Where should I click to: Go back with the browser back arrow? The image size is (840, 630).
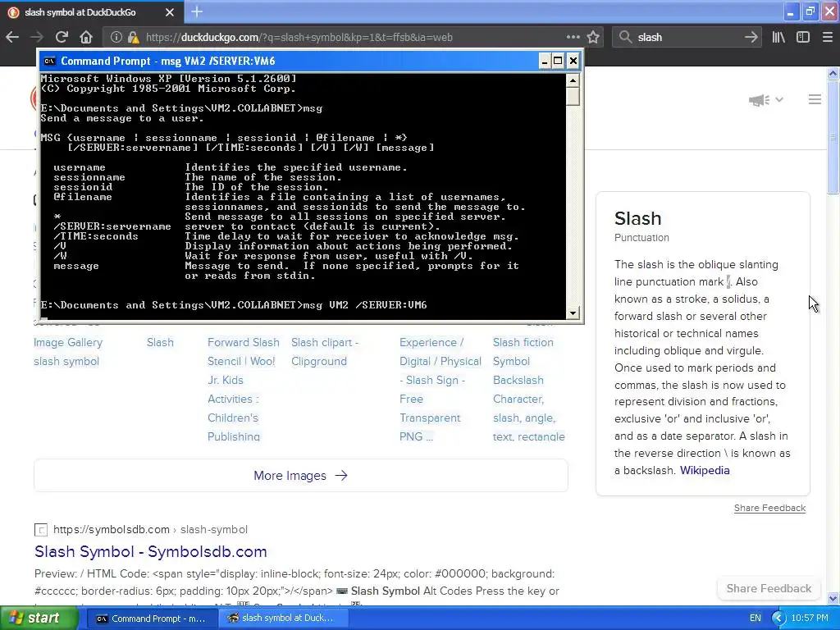(12, 37)
